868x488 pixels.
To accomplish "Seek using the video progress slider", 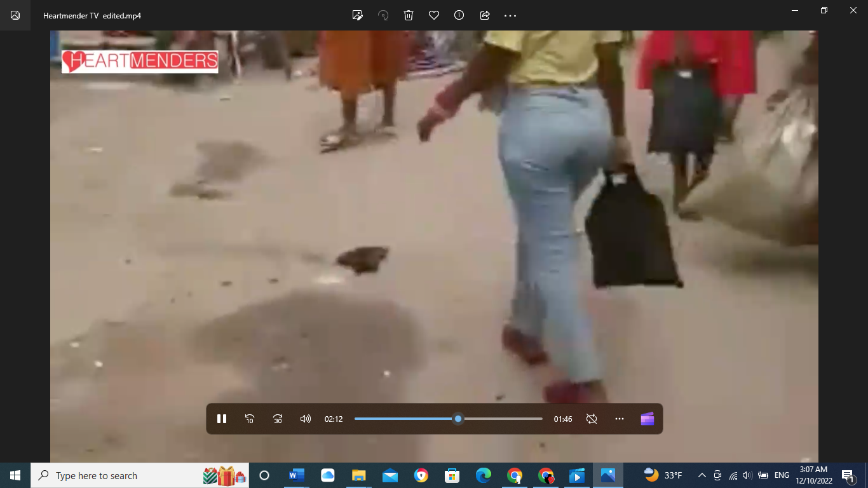I will point(449,419).
